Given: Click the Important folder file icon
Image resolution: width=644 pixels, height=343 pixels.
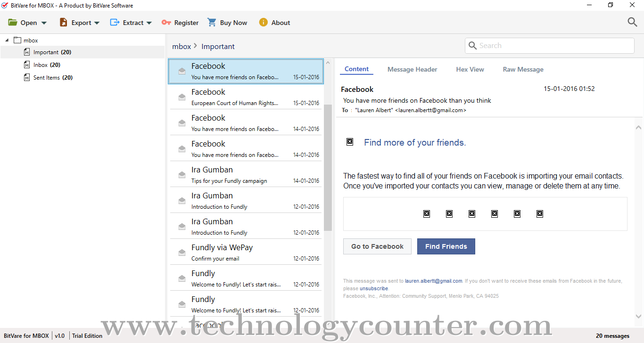Looking at the screenshot, I should pyautogui.click(x=27, y=52).
